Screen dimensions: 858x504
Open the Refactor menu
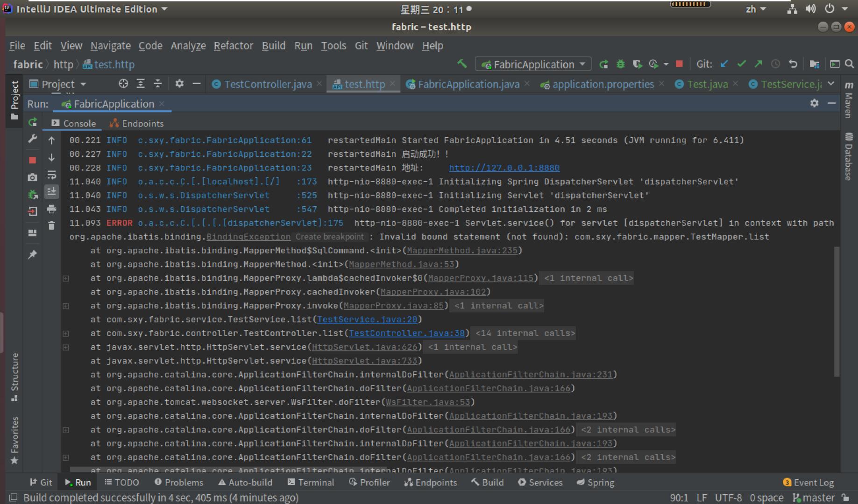pos(234,46)
